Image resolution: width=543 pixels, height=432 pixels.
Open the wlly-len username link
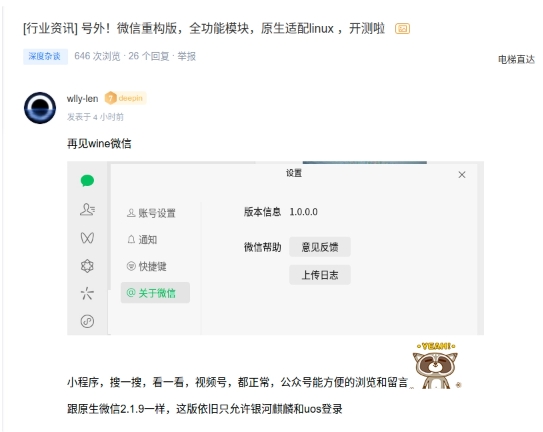pyautogui.click(x=82, y=99)
